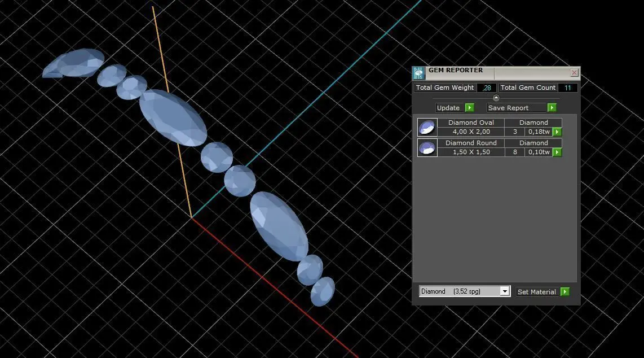Select the '1,50 X 1,50' size cell
The height and width of the screenshot is (358, 644).
point(471,152)
